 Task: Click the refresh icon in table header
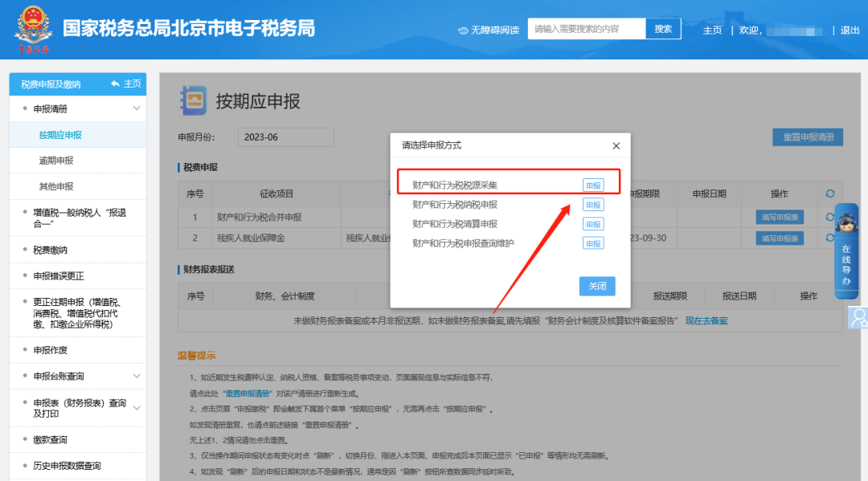829,194
